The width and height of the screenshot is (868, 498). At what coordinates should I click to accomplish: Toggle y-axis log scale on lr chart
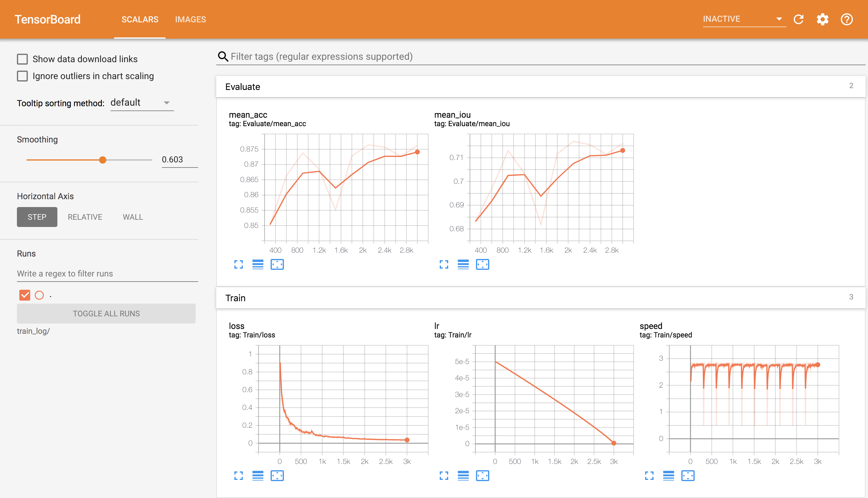(x=463, y=476)
